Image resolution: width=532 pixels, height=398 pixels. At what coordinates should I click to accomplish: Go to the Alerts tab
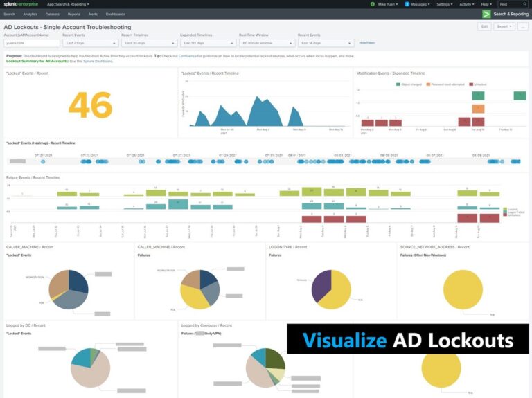tap(93, 15)
